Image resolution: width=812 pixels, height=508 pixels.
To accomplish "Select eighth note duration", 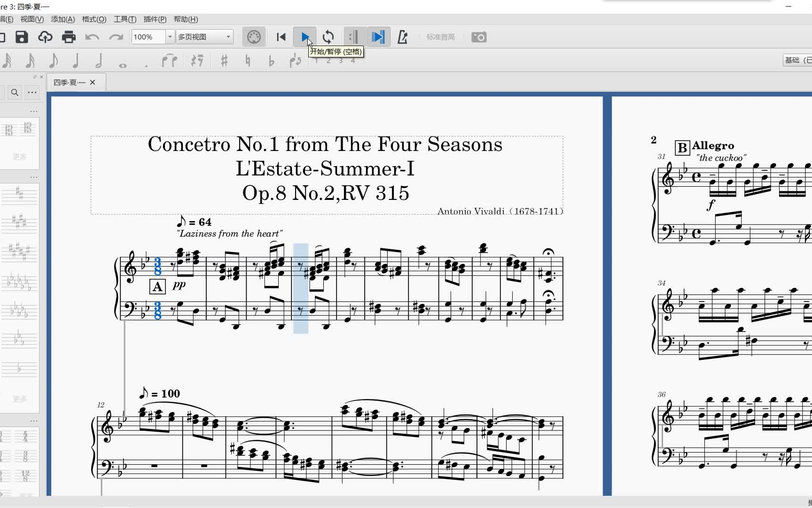I will pos(53,61).
